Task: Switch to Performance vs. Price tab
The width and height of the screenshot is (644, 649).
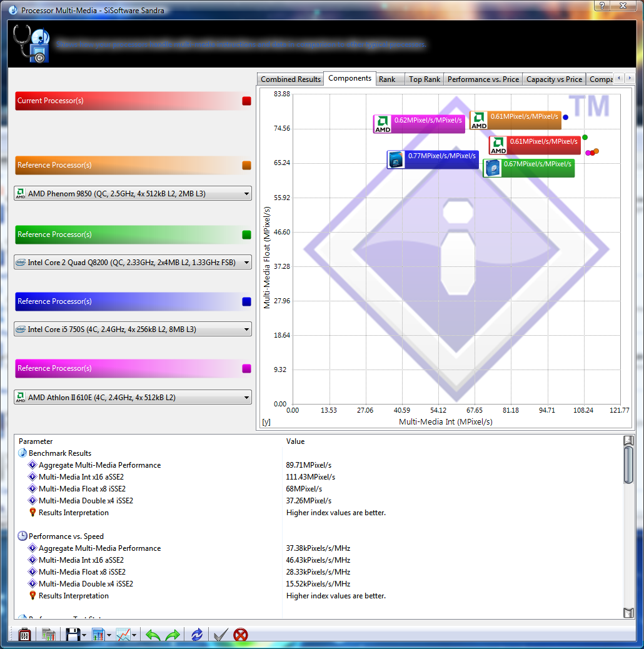Action: click(x=483, y=79)
